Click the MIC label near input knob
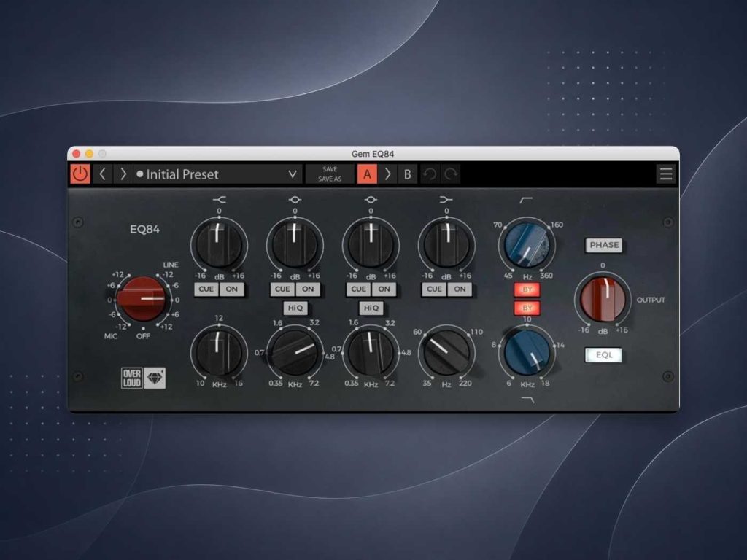Screen dimensions: 747x560 click(x=111, y=336)
